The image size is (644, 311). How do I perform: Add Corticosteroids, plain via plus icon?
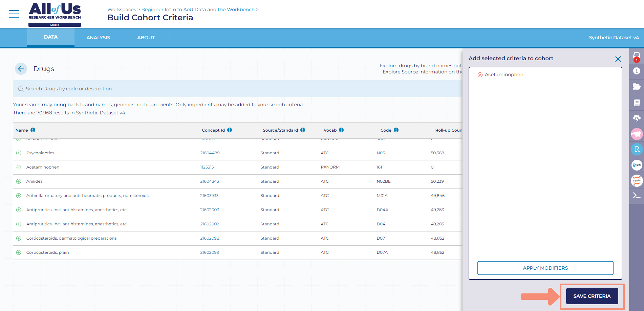coord(19,252)
